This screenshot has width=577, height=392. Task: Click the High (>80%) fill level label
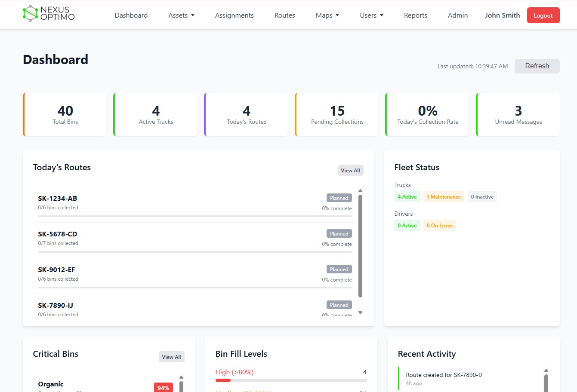pos(235,372)
